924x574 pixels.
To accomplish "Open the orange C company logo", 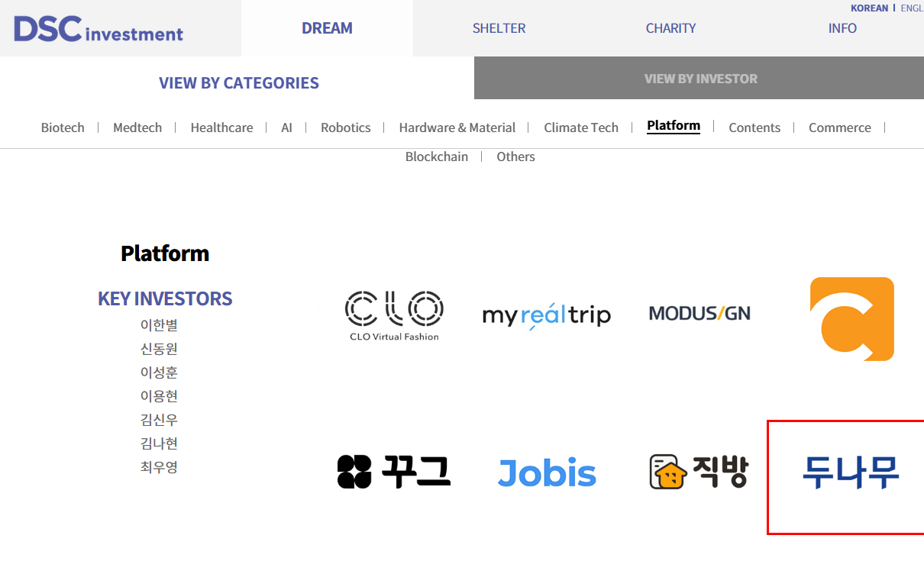I will click(x=852, y=319).
